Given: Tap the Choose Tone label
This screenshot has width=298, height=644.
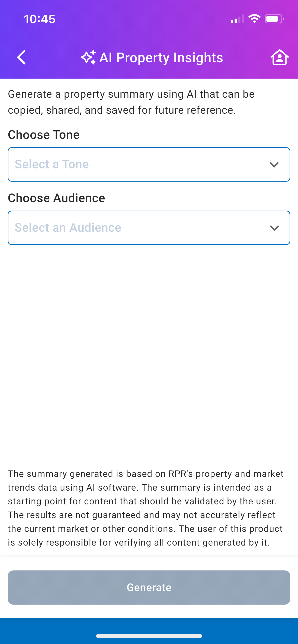Looking at the screenshot, I should coord(44,135).
